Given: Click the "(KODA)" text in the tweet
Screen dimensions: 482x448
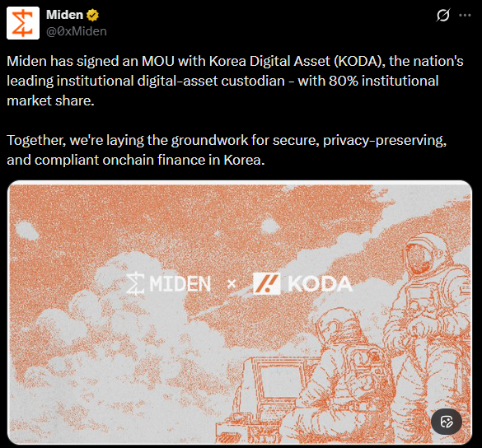Looking at the screenshot, I should [359, 61].
